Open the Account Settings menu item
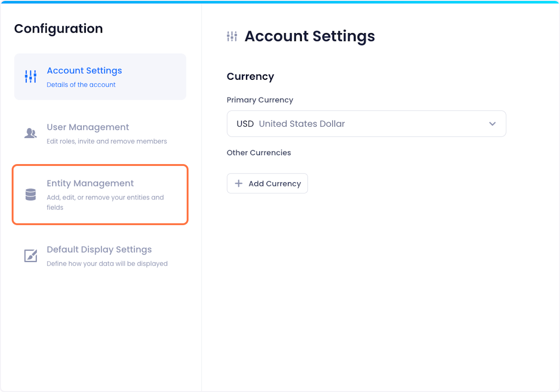 [x=100, y=76]
